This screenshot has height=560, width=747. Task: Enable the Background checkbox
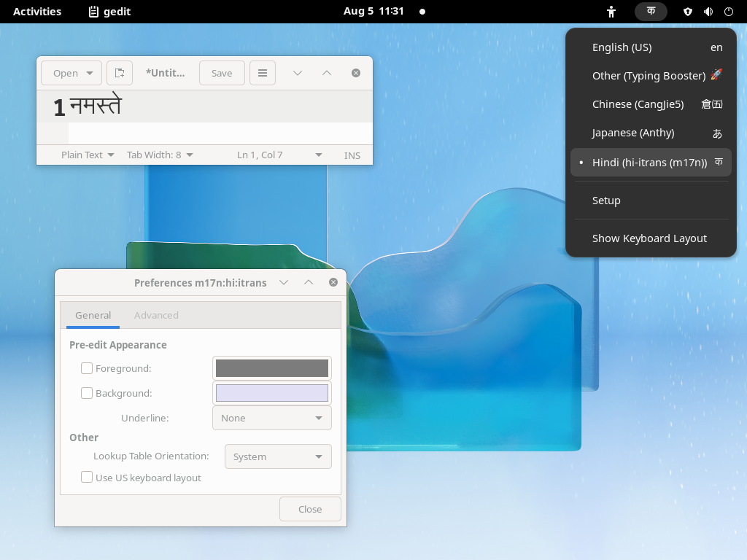pyautogui.click(x=87, y=393)
